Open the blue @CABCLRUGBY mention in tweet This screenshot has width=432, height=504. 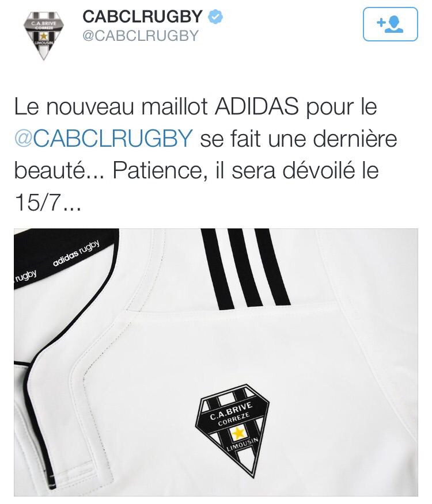(x=104, y=139)
